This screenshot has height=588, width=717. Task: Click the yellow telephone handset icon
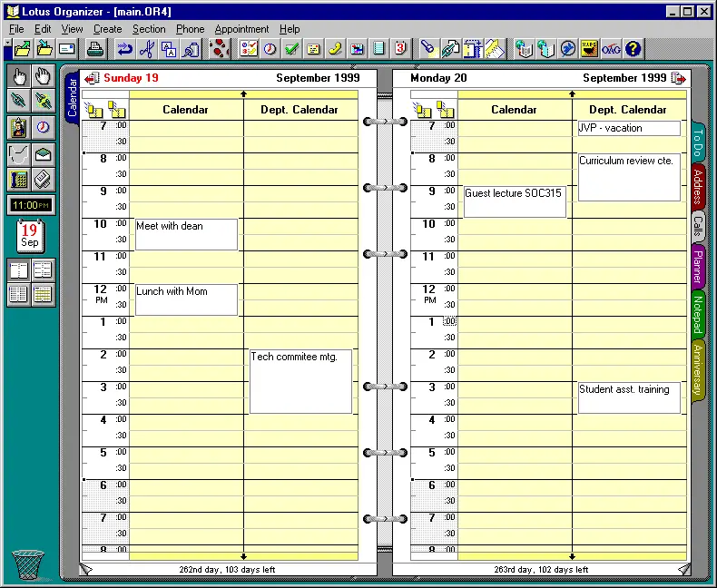click(x=336, y=49)
